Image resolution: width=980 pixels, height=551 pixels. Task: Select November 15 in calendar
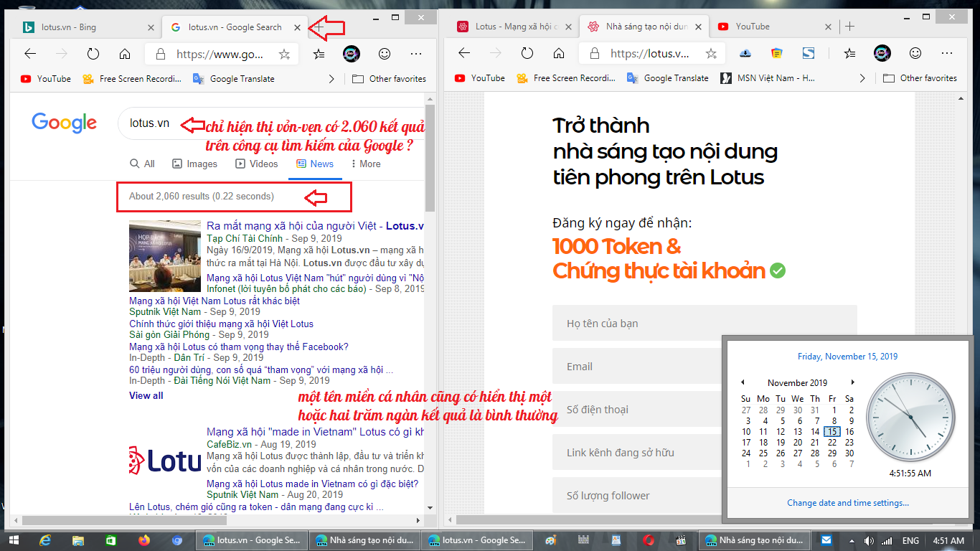tap(831, 432)
